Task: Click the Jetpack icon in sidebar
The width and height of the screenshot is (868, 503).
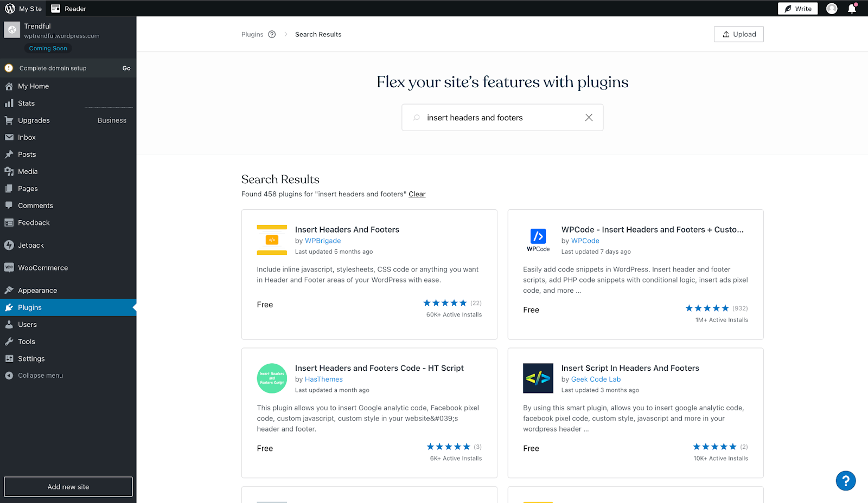Action: [9, 245]
